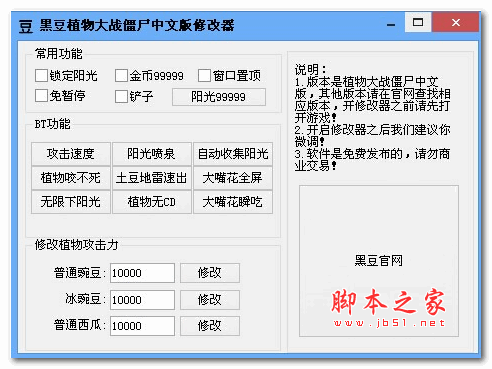The width and height of the screenshot is (492, 369).
Task: Toggle the 窗口置顶 checkbox
Action: coord(204,76)
